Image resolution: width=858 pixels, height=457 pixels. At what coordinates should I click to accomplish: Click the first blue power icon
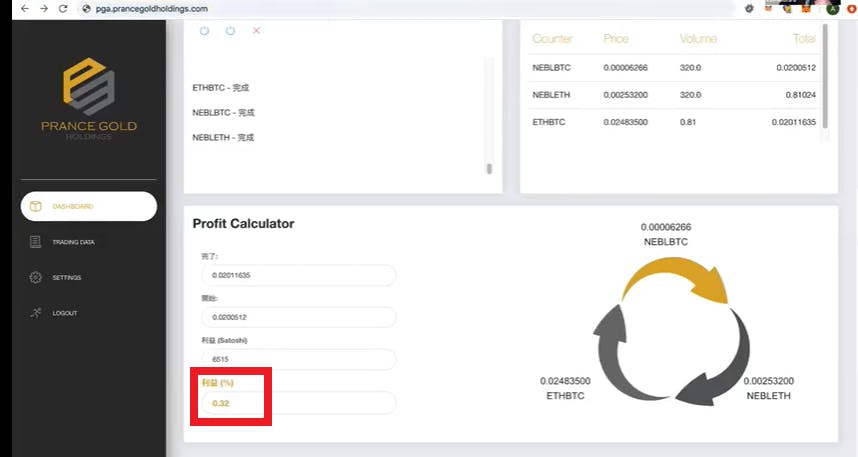click(x=205, y=31)
